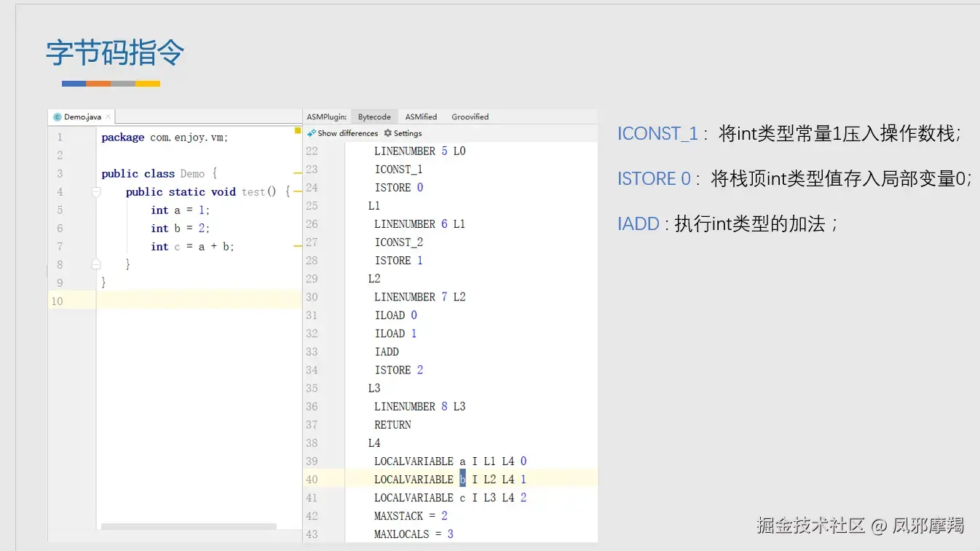Click 'MAXSTACK = 2' bytecode line
This screenshot has height=551, width=980.
point(411,515)
